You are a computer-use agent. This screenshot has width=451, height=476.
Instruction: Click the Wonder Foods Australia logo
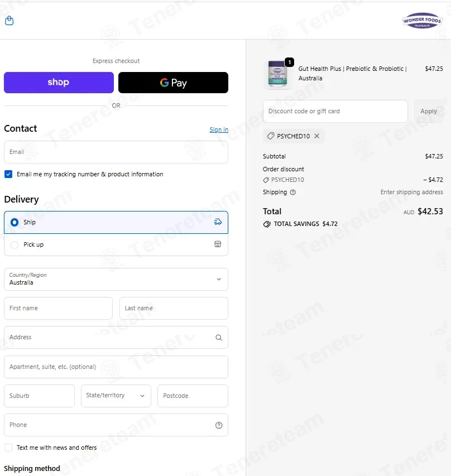point(422,21)
